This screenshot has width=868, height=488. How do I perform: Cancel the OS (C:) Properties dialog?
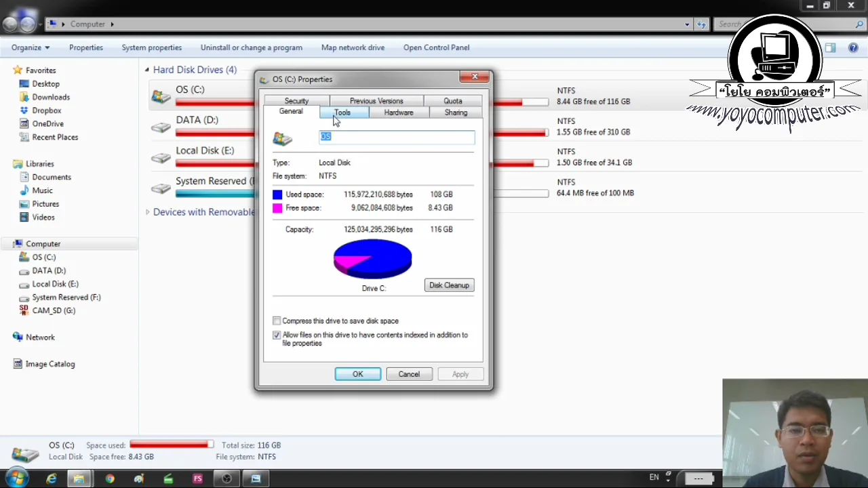pyautogui.click(x=409, y=373)
